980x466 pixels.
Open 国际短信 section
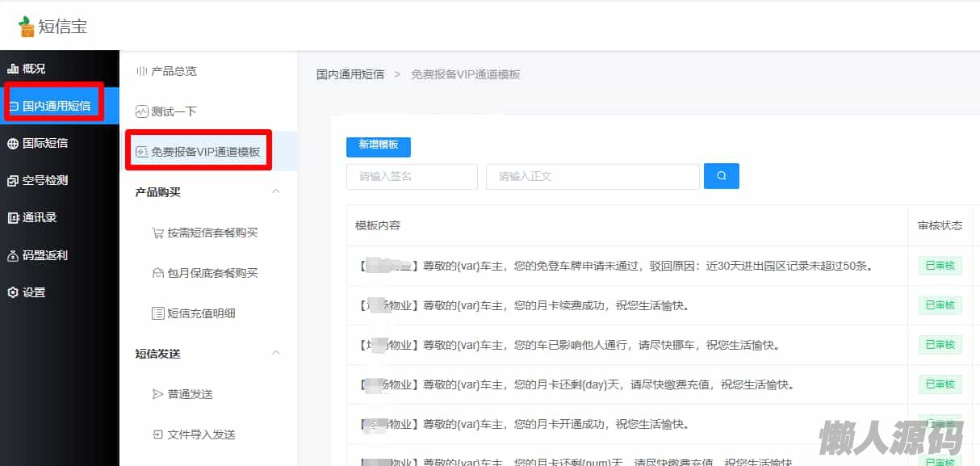pyautogui.click(x=45, y=143)
